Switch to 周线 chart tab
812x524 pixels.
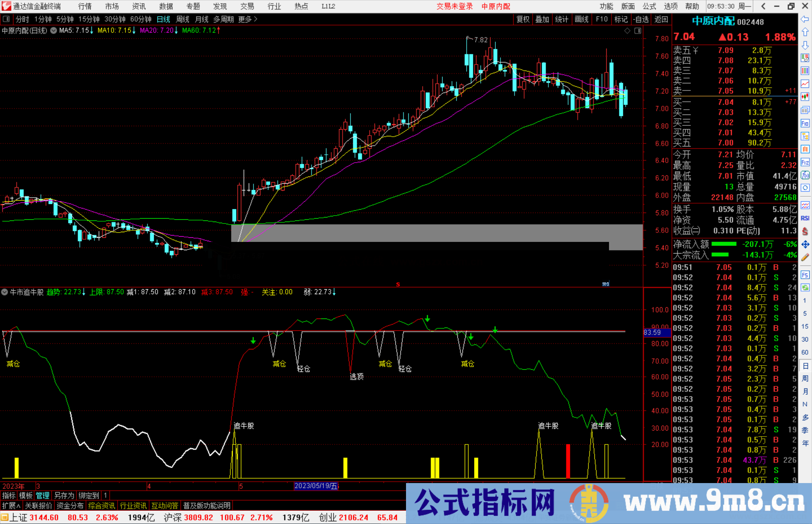183,19
